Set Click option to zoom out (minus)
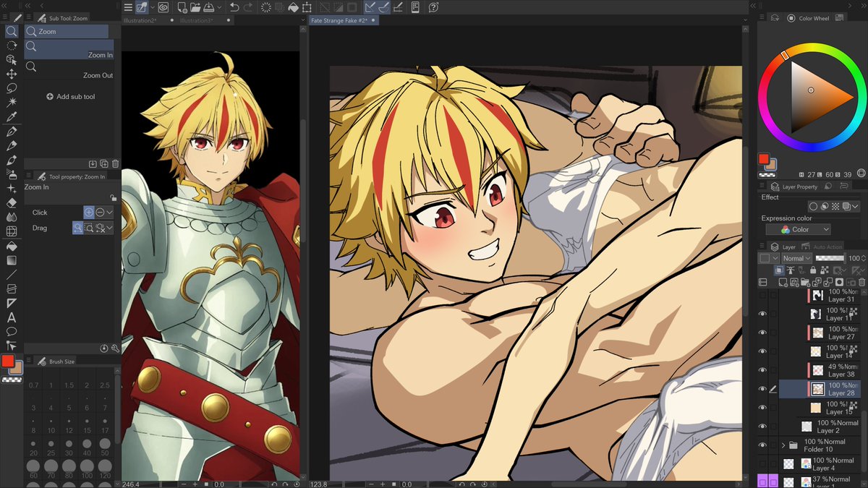868x488 pixels. point(100,213)
